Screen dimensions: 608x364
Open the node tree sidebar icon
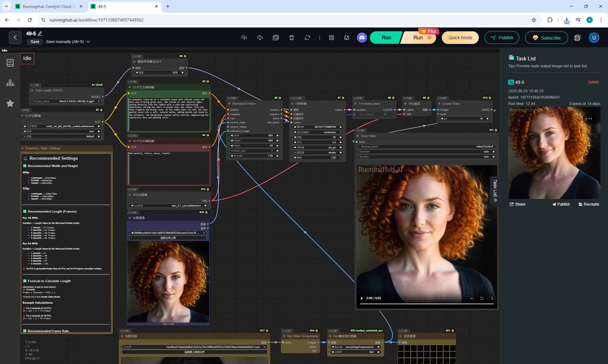[10, 83]
